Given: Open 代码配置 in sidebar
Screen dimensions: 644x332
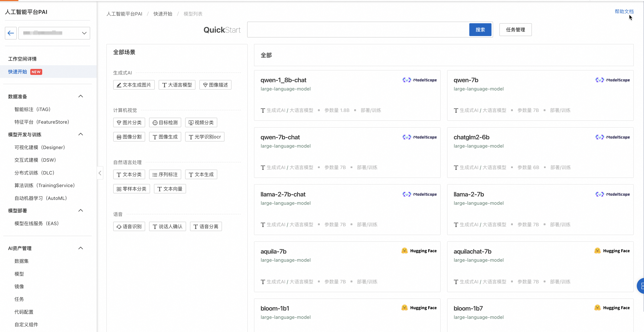Looking at the screenshot, I should (x=24, y=312).
